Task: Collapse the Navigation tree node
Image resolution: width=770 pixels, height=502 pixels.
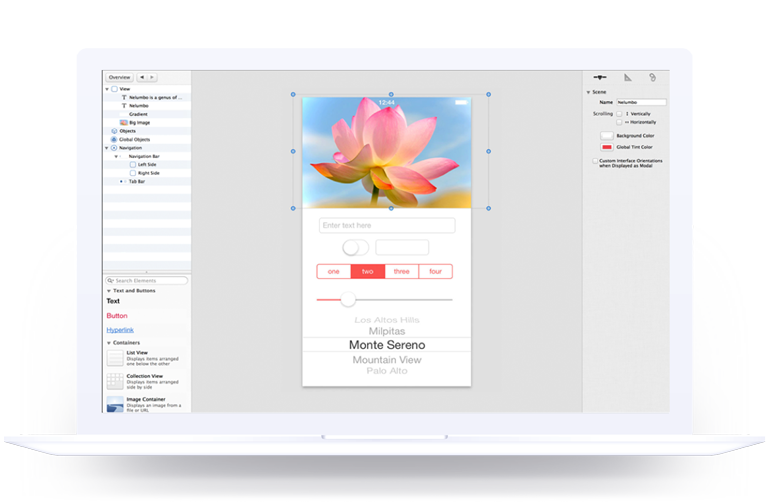Action: pyautogui.click(x=108, y=148)
